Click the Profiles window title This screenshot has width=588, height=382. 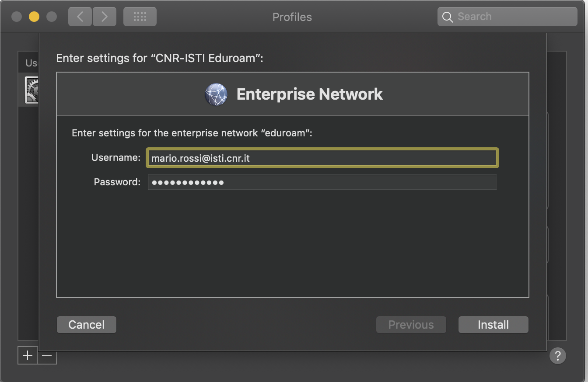pyautogui.click(x=292, y=17)
